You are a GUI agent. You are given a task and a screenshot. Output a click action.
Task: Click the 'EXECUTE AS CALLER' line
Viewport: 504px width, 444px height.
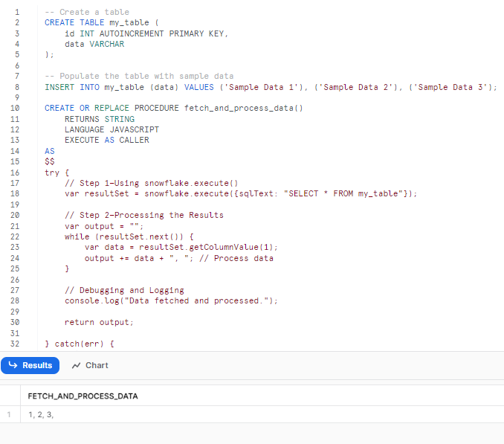107,140
